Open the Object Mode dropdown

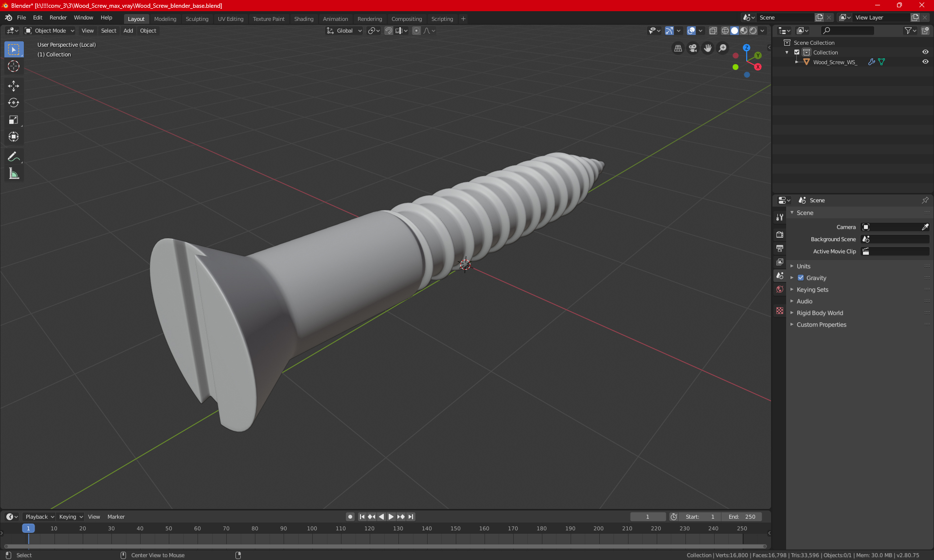(50, 31)
